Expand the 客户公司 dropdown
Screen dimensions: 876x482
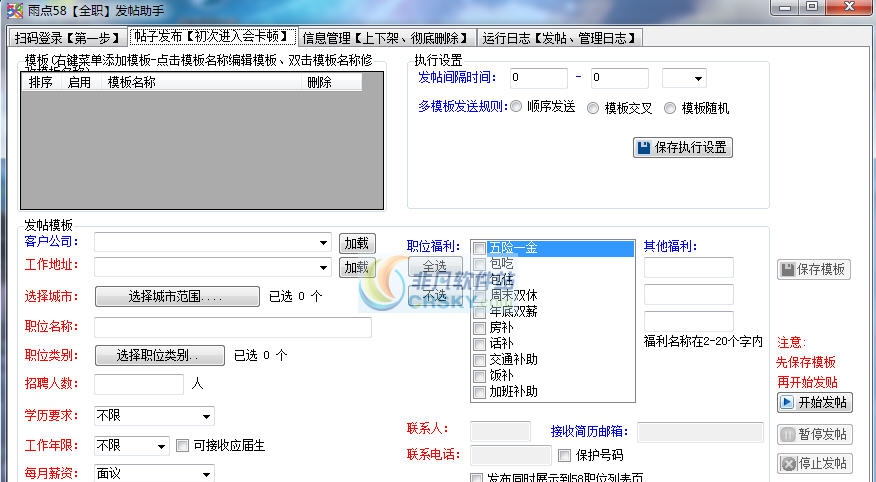point(323,243)
